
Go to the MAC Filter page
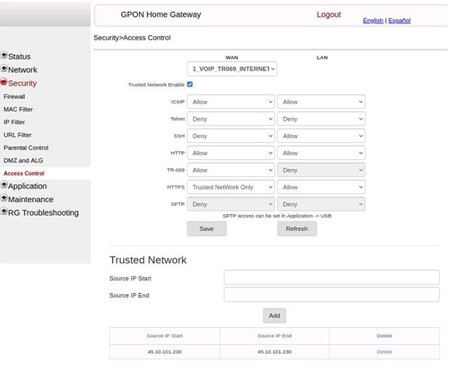pos(18,109)
